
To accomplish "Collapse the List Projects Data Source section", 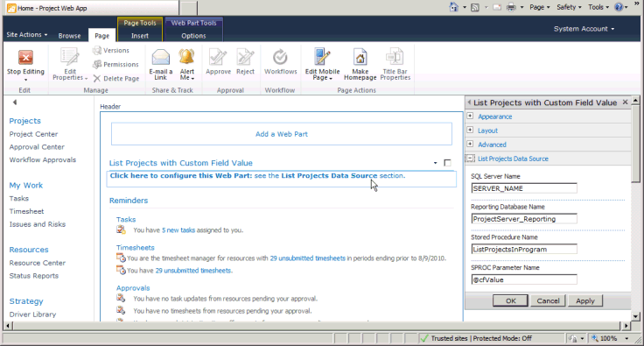I will [471, 159].
